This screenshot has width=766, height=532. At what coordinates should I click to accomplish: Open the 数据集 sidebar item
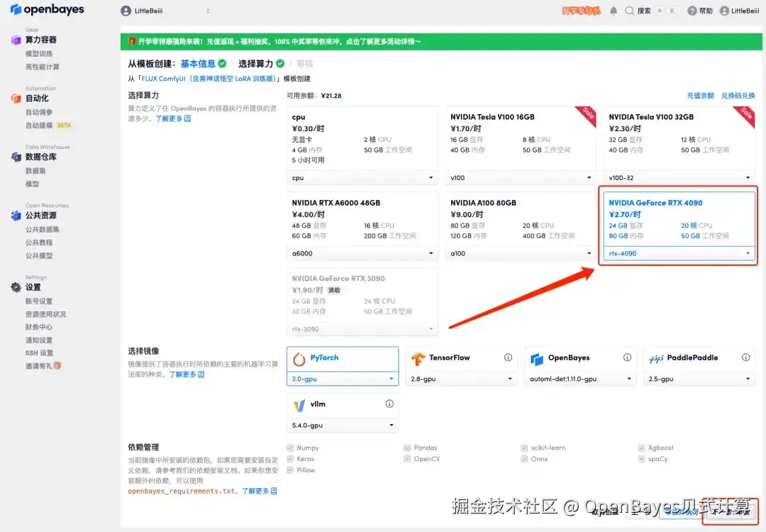click(35, 171)
